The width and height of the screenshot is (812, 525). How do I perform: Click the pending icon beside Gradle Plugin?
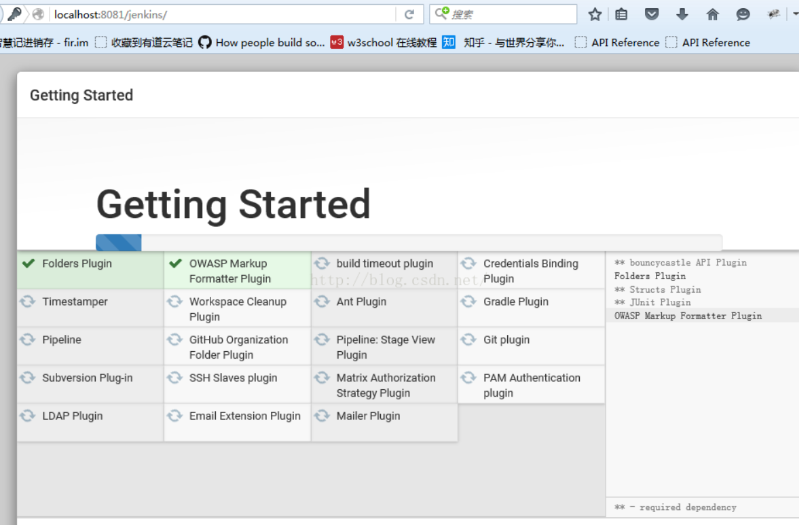pos(468,301)
